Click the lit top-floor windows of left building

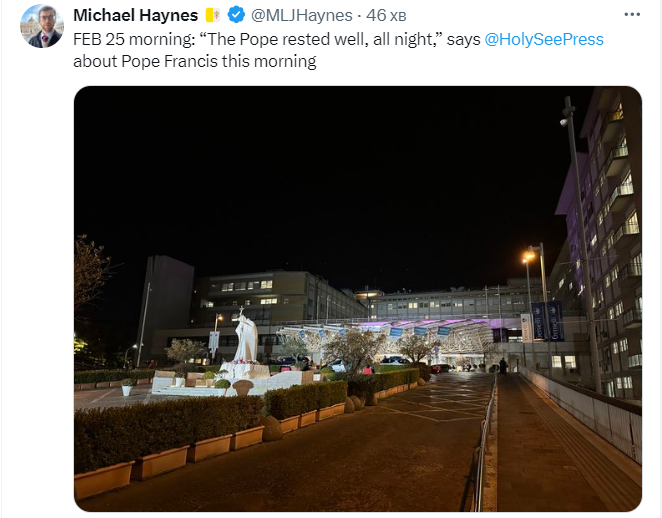tap(247, 286)
